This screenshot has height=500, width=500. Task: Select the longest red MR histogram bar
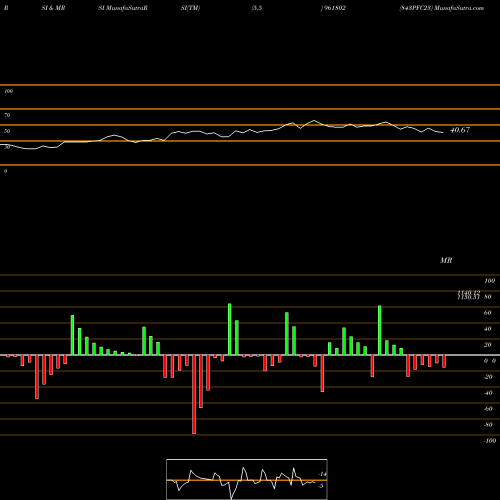(x=194, y=394)
